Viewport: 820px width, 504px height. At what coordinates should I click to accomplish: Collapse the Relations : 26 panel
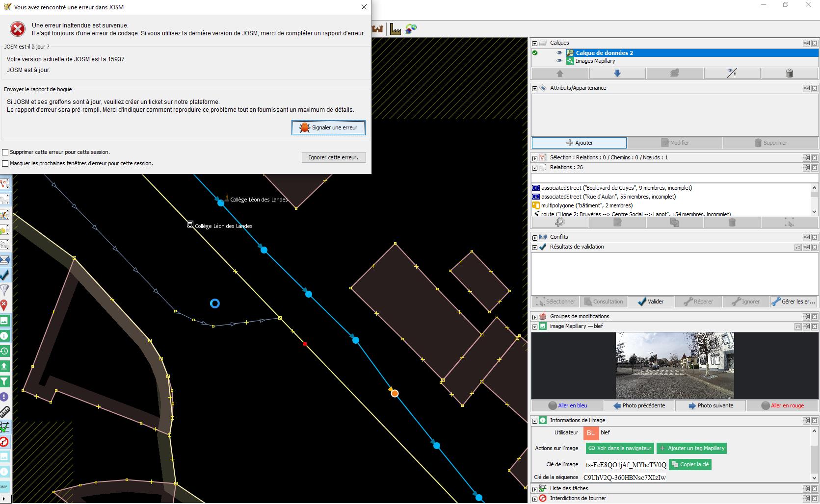coord(535,168)
